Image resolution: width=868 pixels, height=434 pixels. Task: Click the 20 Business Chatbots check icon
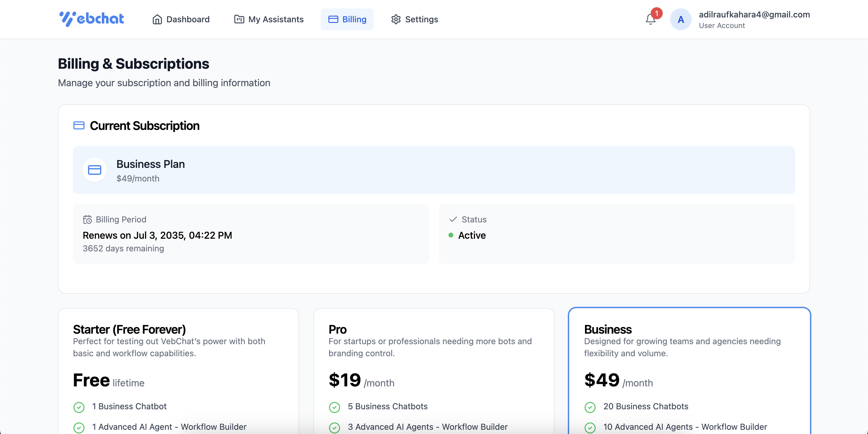point(590,407)
